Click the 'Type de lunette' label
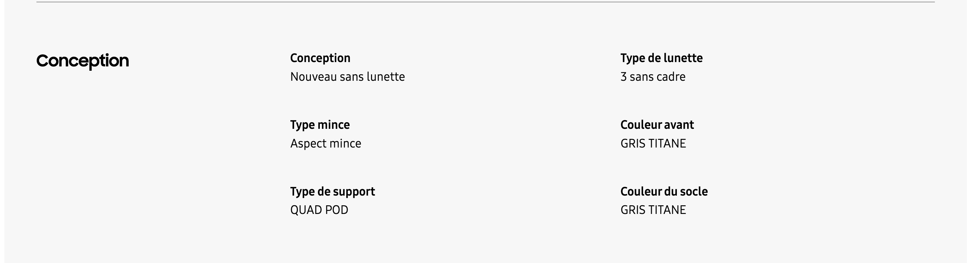980x263 pixels. [x=661, y=58]
